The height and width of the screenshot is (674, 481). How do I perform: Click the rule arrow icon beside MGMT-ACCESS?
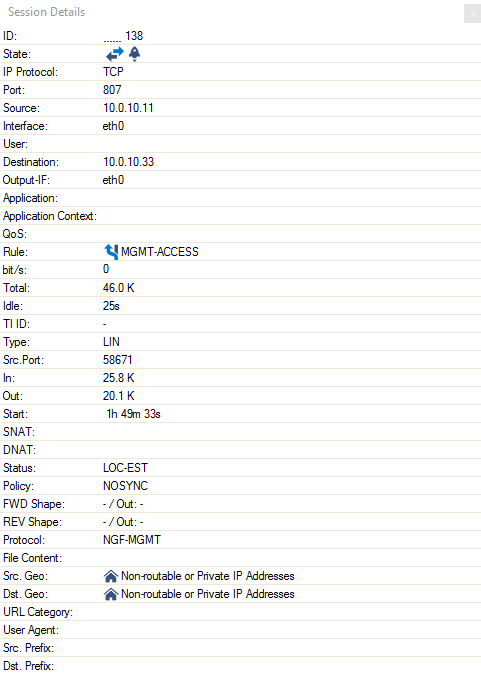111,251
